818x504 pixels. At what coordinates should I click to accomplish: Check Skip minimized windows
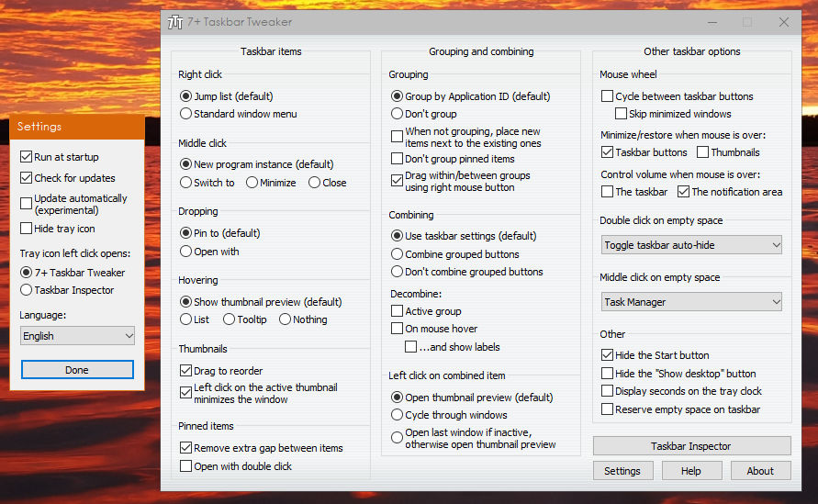(673, 114)
